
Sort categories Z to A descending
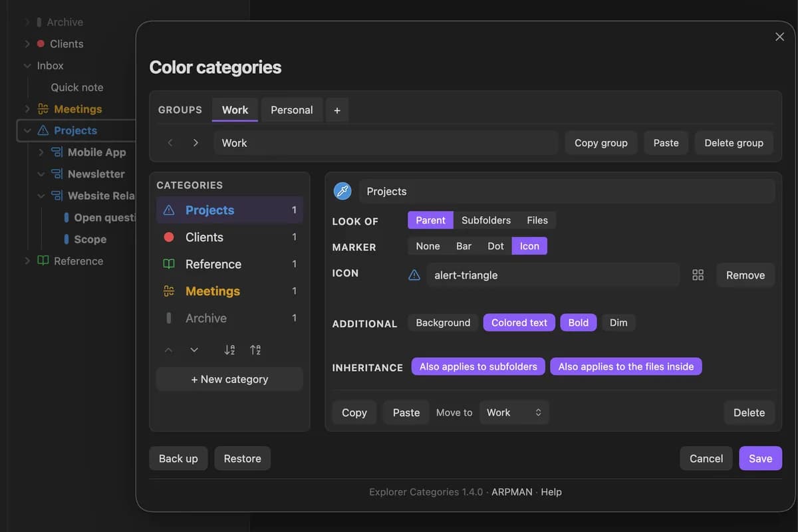tap(255, 350)
